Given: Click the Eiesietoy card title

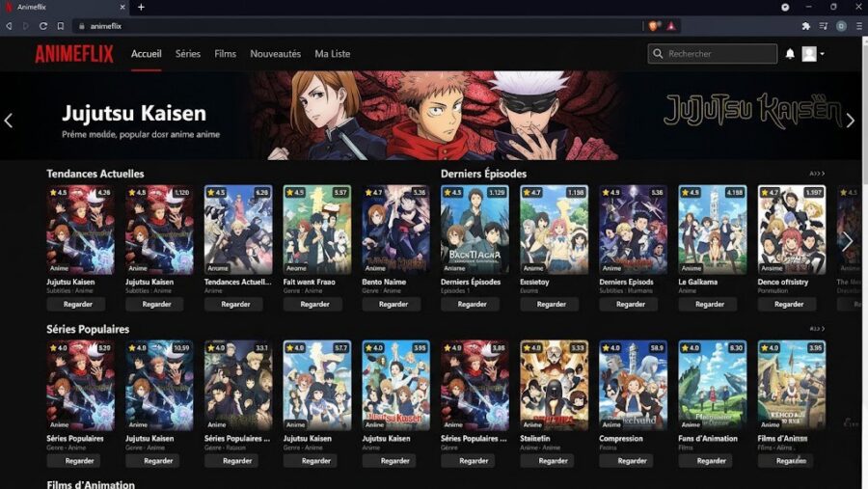Looking at the screenshot, I should point(534,282).
